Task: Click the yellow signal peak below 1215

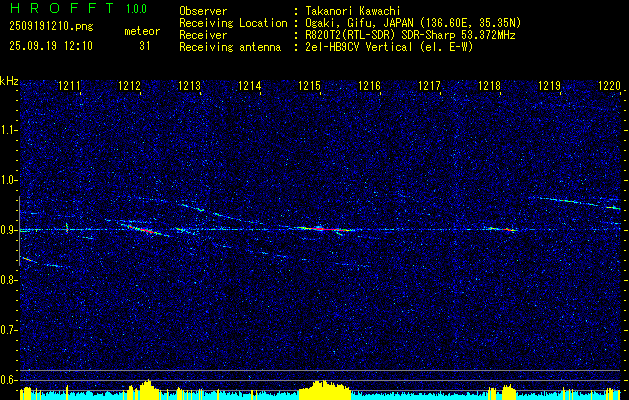Action: [x=324, y=390]
